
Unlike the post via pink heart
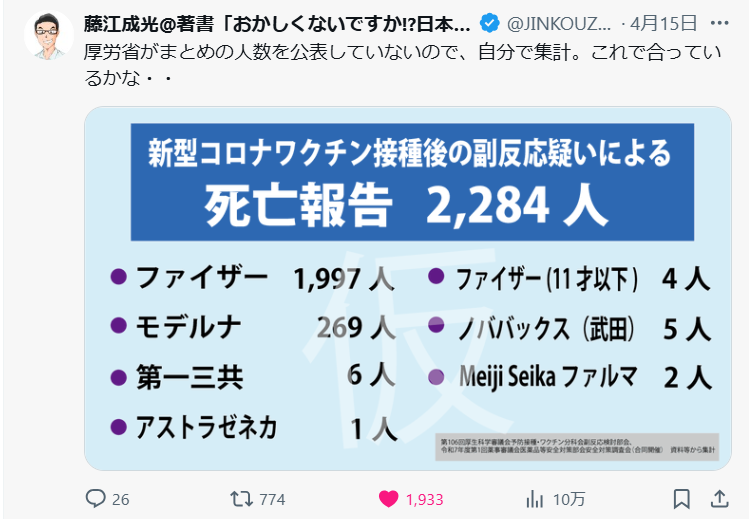click(x=388, y=498)
